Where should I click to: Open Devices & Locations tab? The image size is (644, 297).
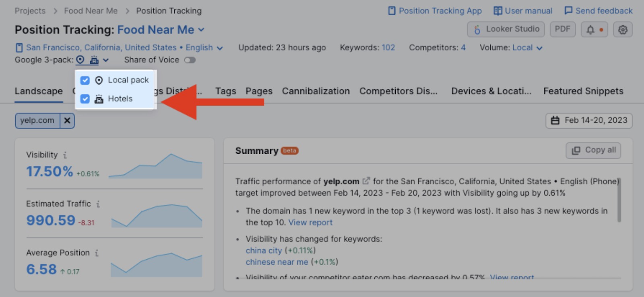pyautogui.click(x=491, y=91)
